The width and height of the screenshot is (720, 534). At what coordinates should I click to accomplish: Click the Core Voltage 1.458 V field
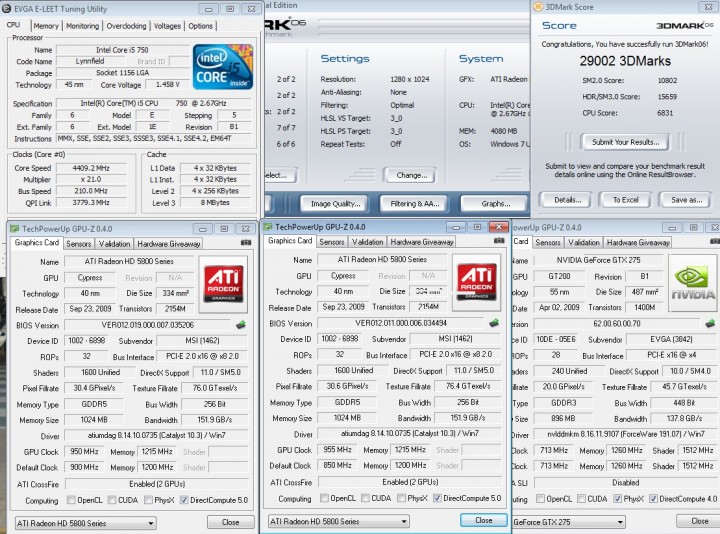pyautogui.click(x=168, y=84)
